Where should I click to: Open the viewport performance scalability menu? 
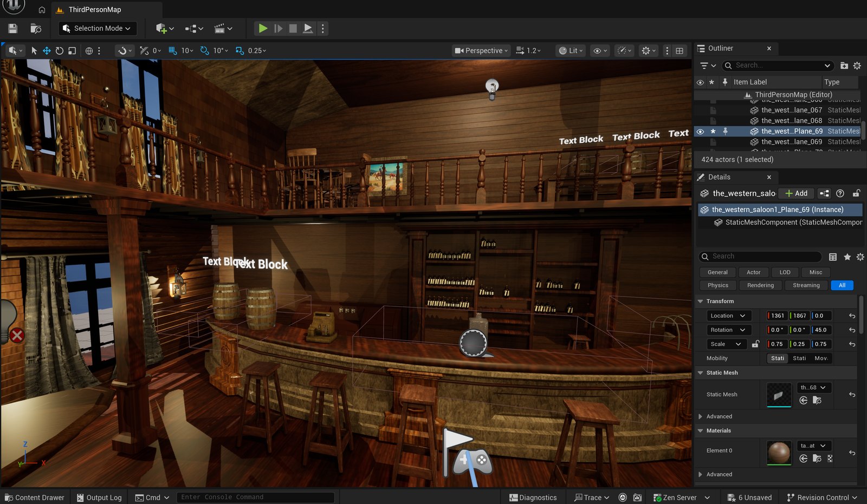[625, 50]
